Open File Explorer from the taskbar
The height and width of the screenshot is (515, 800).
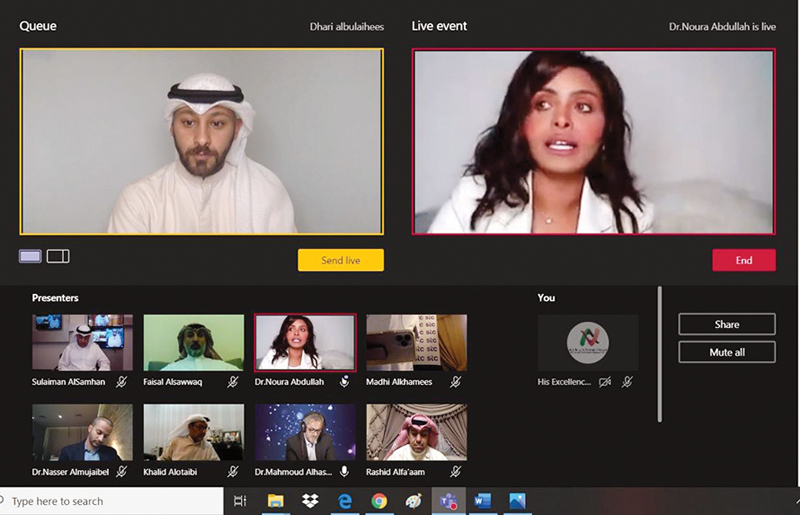[x=276, y=501]
